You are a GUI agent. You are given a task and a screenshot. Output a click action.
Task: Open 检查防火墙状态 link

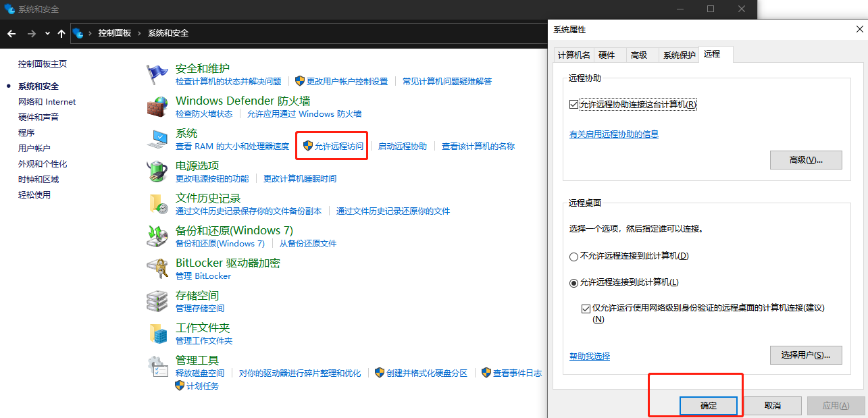204,114
